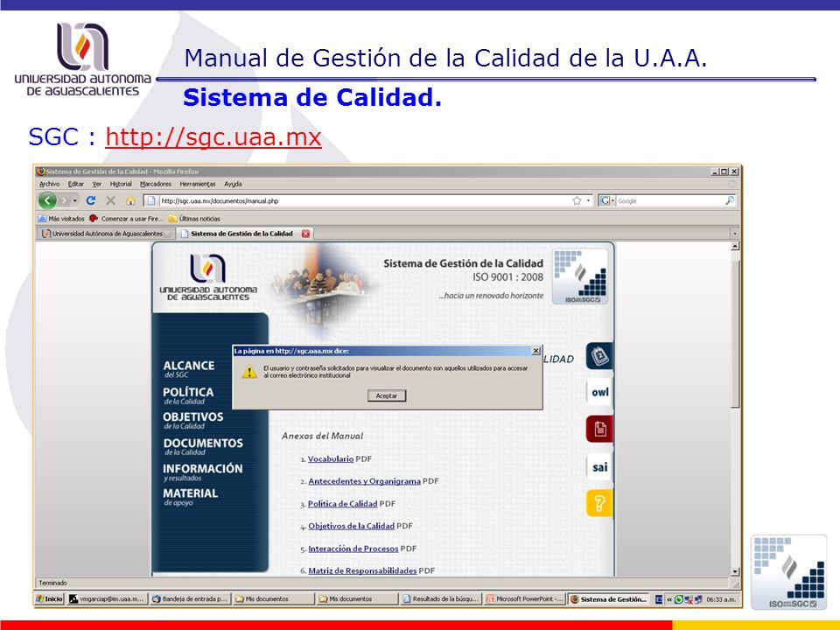This screenshot has height=630, width=840.
Task: Click the taskbar clock 06:33 a.m.
Action: point(721,599)
